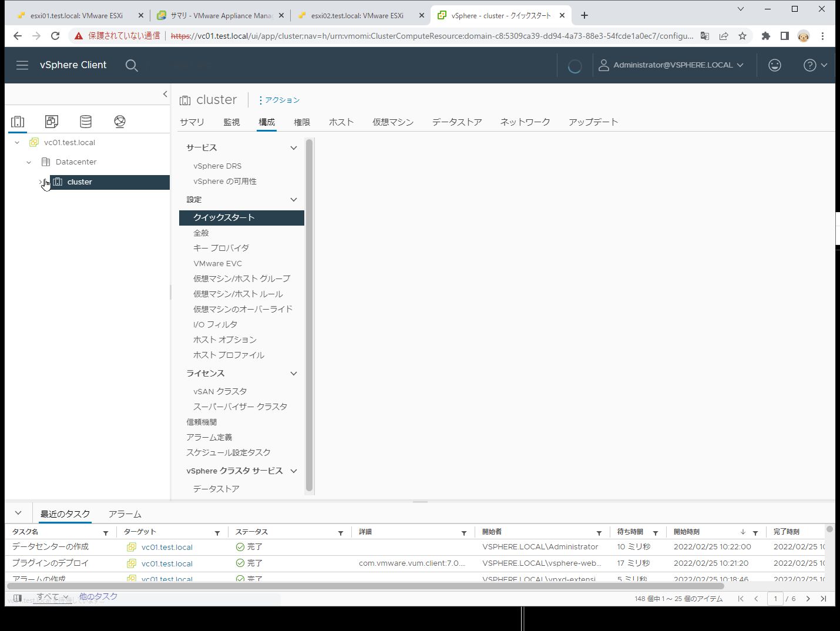Filter the 開始者 column

599,533
